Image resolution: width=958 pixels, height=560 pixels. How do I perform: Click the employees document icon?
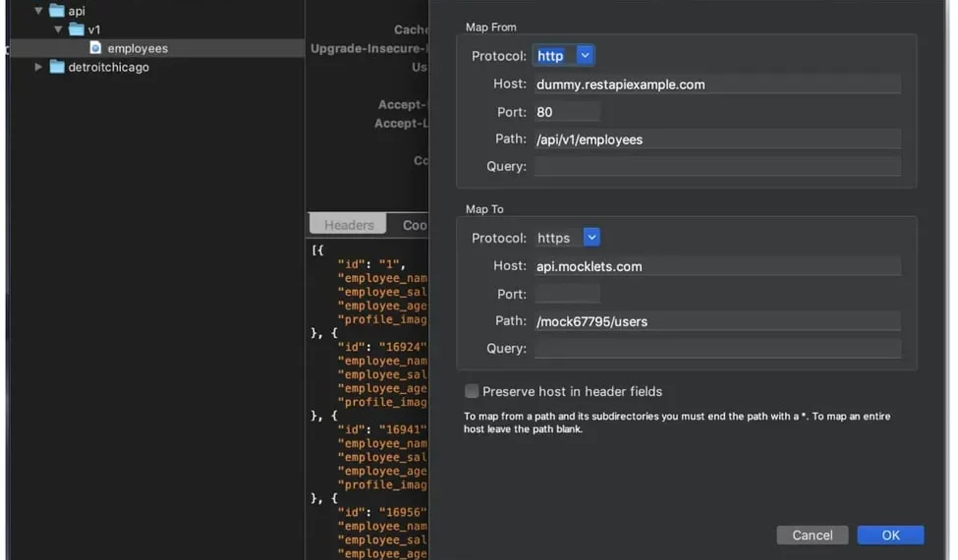coord(95,47)
